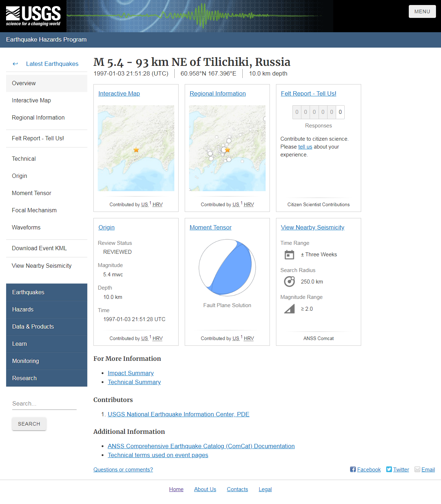
Task: Open View Nearby Seismicity card link
Action: pyautogui.click(x=312, y=227)
